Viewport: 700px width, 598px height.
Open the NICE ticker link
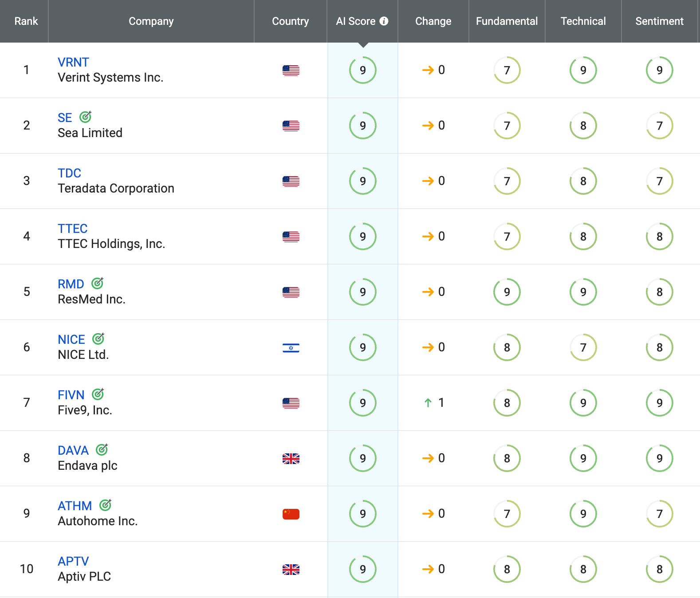(71, 339)
